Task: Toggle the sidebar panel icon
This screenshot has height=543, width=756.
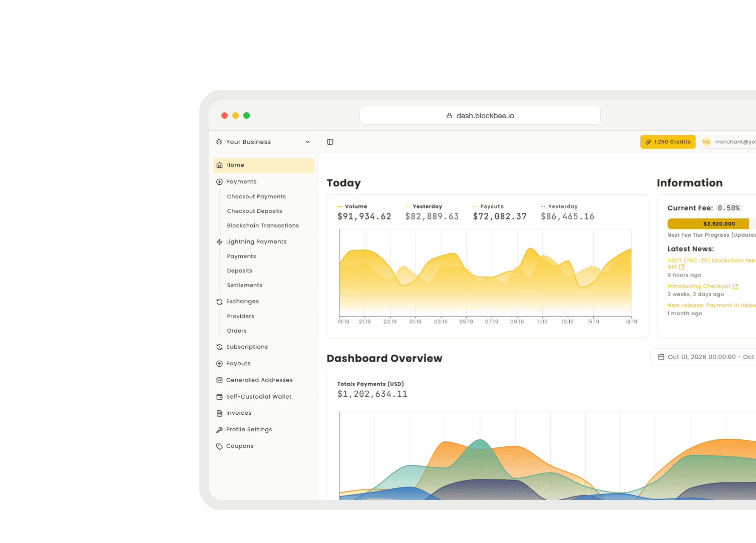Action: tap(330, 142)
